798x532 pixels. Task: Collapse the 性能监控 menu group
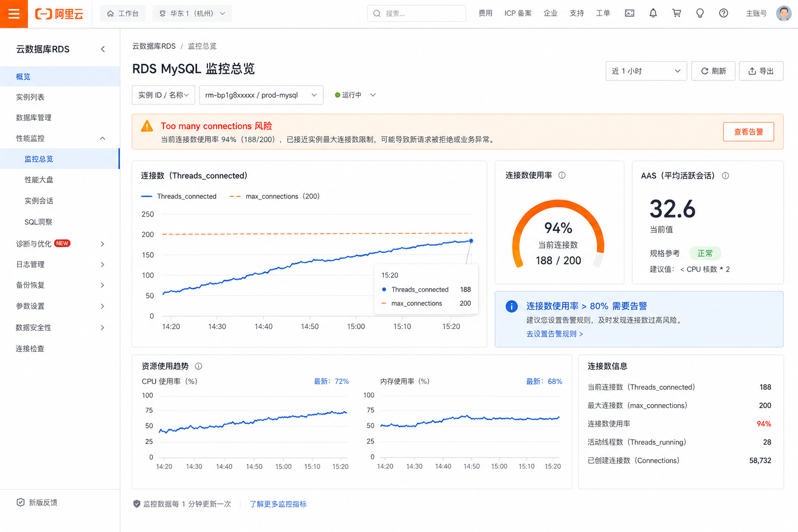(102, 139)
